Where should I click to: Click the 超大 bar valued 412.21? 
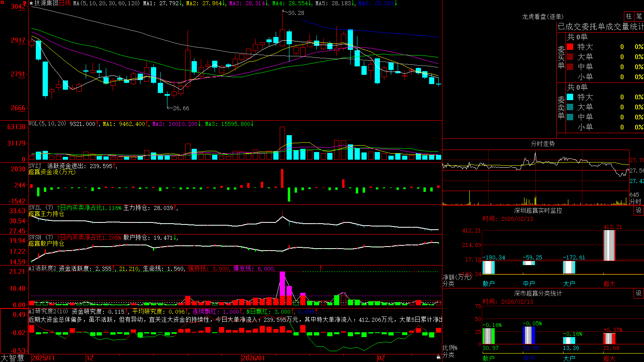(x=609, y=245)
